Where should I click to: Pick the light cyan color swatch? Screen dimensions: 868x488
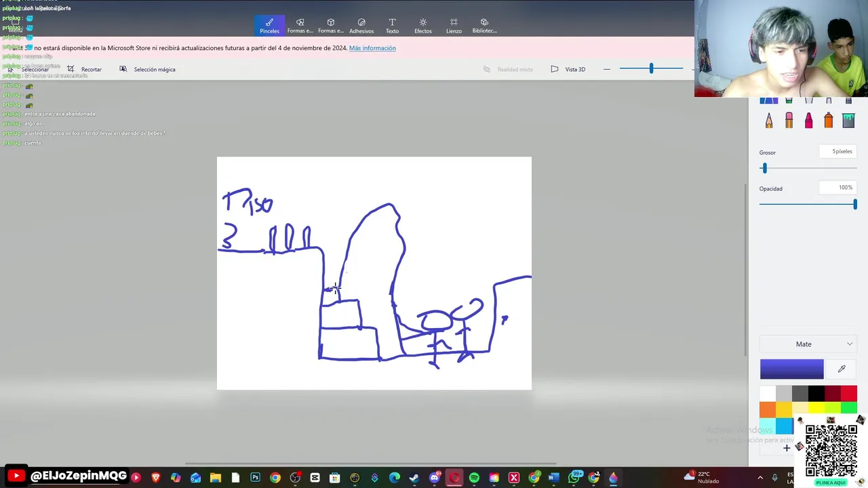click(x=768, y=426)
